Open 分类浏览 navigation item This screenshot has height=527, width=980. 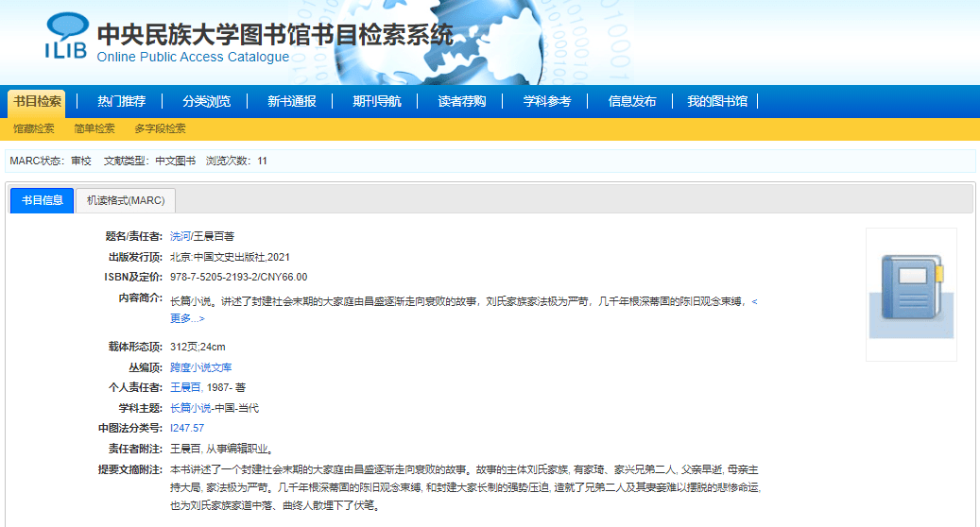click(206, 101)
